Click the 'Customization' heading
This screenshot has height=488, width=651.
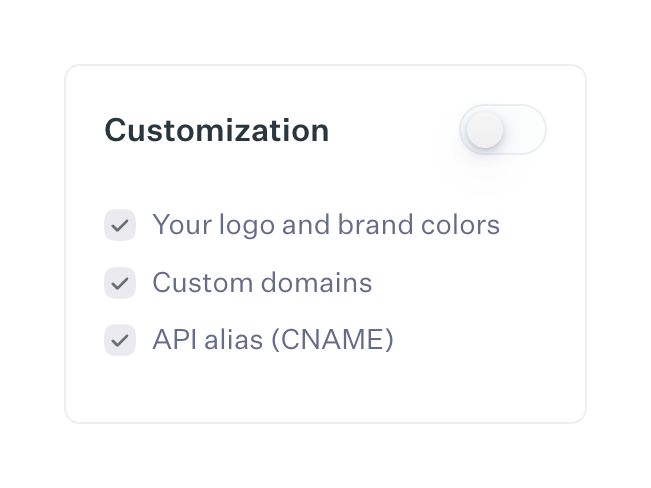point(216,130)
